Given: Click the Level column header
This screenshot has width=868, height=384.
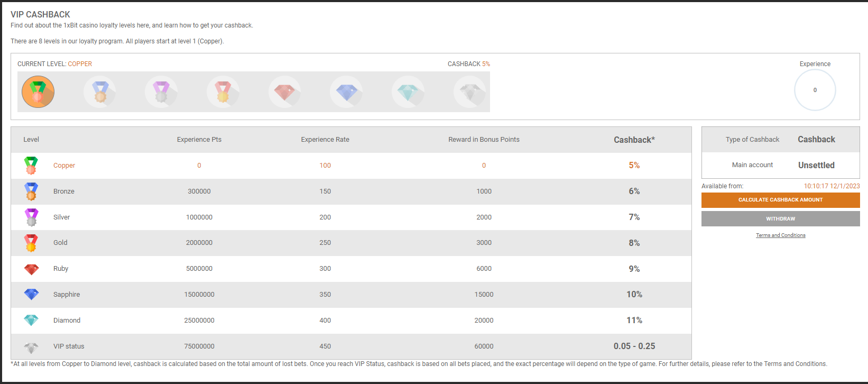Looking at the screenshot, I should [x=31, y=140].
